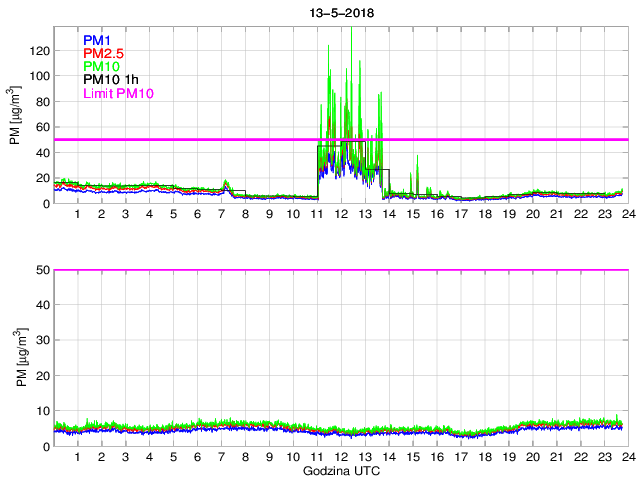The height and width of the screenshot is (480, 640).
Task: Select the 60 tick on the top y-axis
Action: pyautogui.click(x=41, y=127)
